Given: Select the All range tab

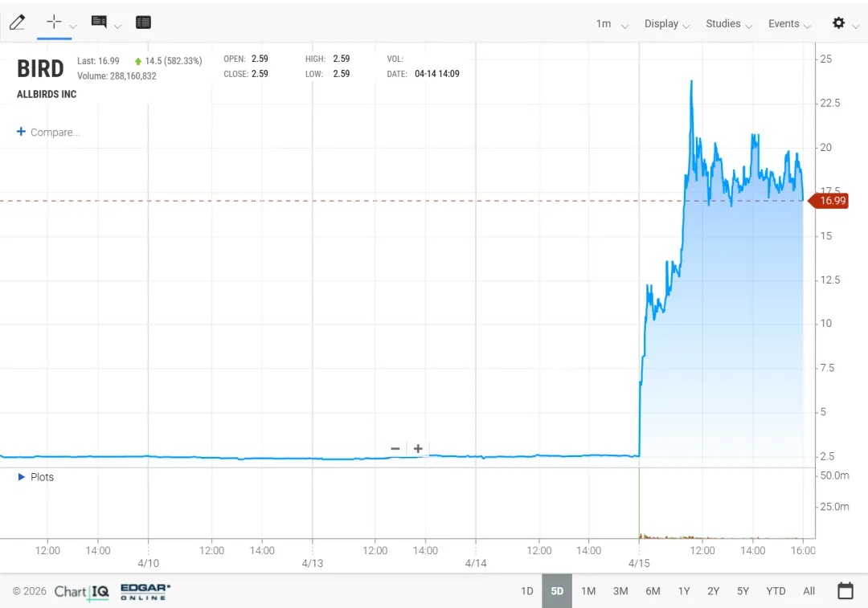Looking at the screenshot, I should click(x=809, y=591).
